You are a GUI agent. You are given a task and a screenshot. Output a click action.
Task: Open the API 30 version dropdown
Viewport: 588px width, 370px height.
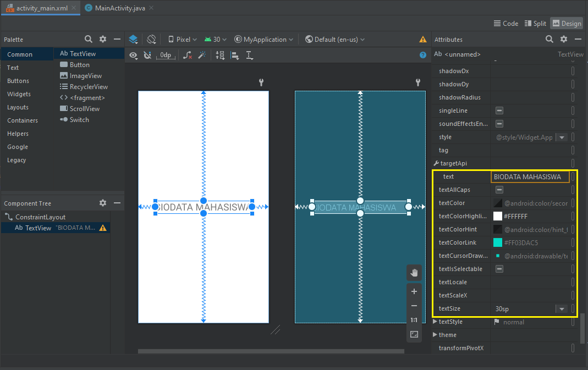pyautogui.click(x=215, y=39)
